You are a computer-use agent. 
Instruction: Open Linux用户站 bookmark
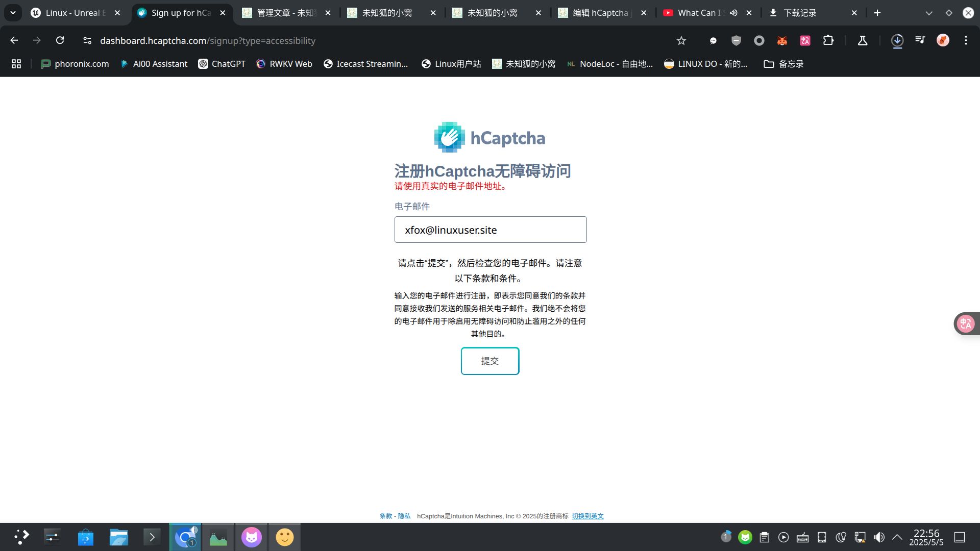coord(451,64)
